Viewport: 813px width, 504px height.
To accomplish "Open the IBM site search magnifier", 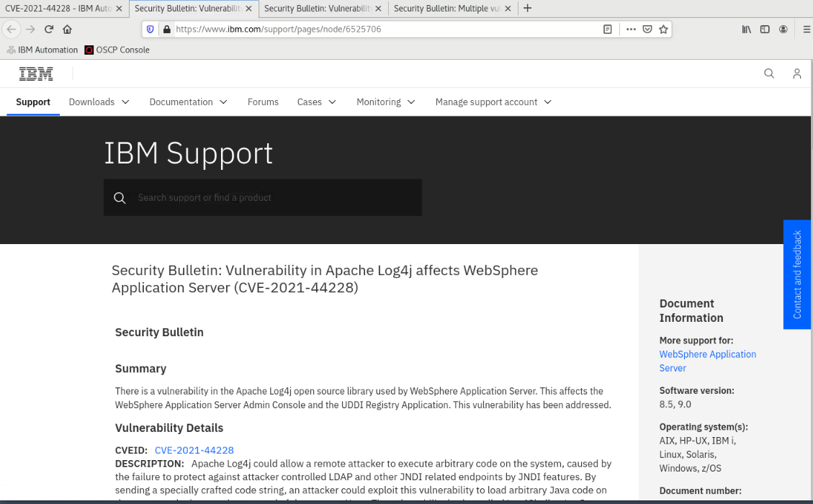I will click(769, 73).
